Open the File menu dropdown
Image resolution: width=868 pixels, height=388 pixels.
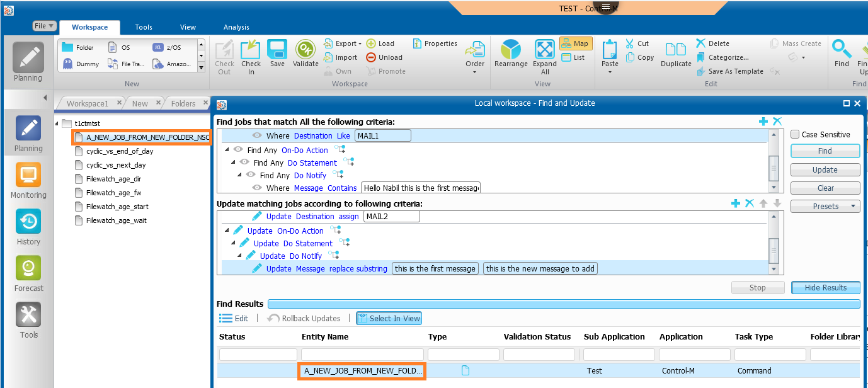(x=44, y=26)
